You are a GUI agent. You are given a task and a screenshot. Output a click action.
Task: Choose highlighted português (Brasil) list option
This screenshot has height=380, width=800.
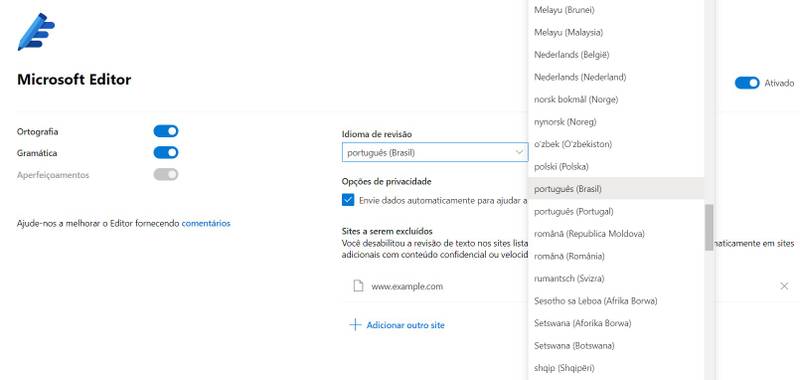pyautogui.click(x=616, y=189)
